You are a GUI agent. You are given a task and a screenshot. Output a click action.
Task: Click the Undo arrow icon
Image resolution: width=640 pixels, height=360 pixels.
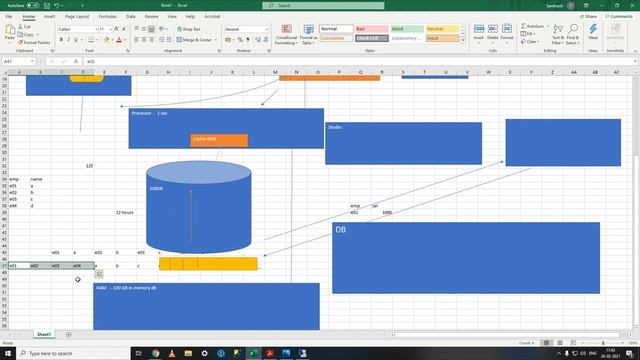pyautogui.click(x=56, y=6)
